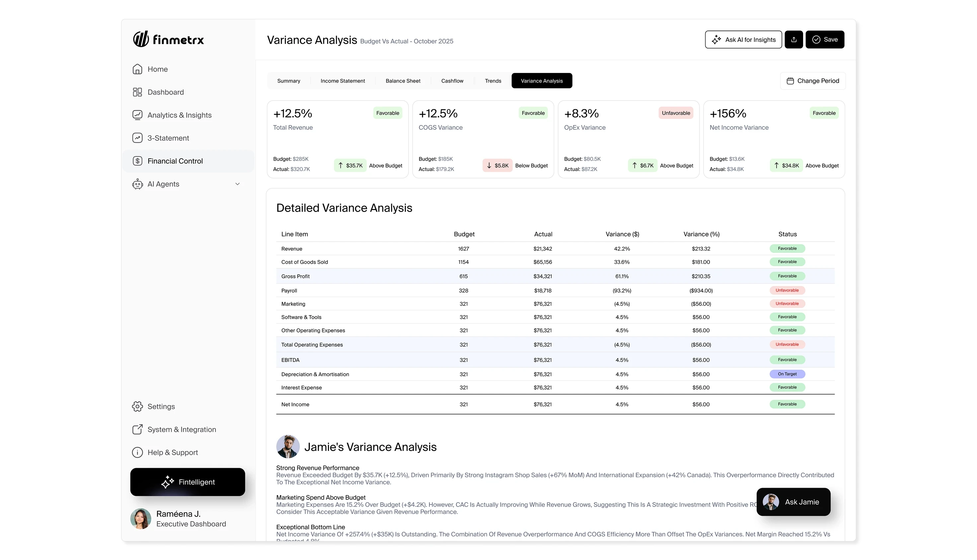977x560 pixels.
Task: Click the AI Agents robot icon
Action: (x=137, y=184)
